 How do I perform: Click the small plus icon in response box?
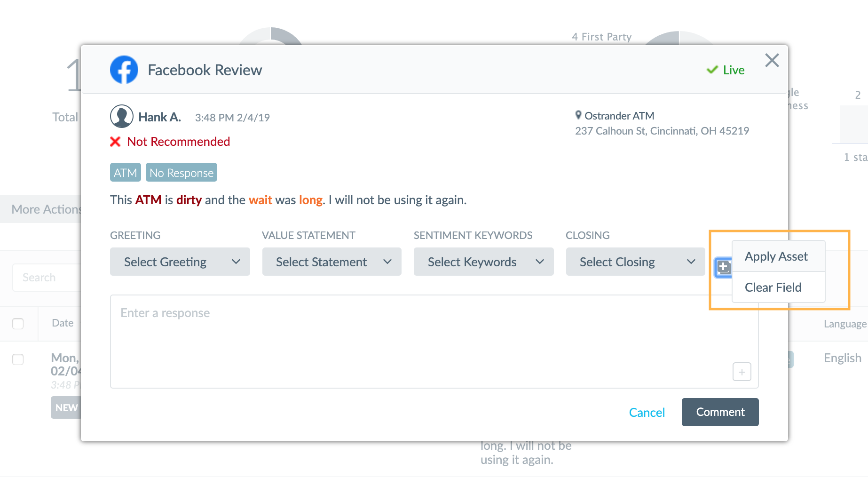(742, 372)
